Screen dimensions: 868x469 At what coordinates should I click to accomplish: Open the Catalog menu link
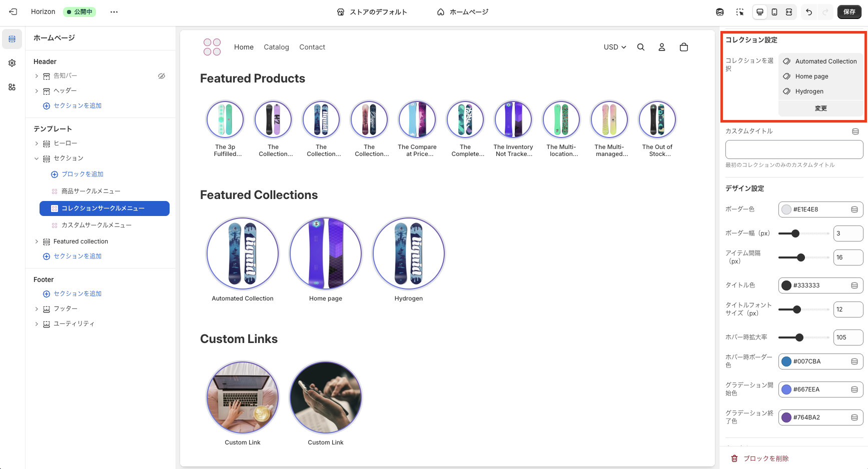276,47
